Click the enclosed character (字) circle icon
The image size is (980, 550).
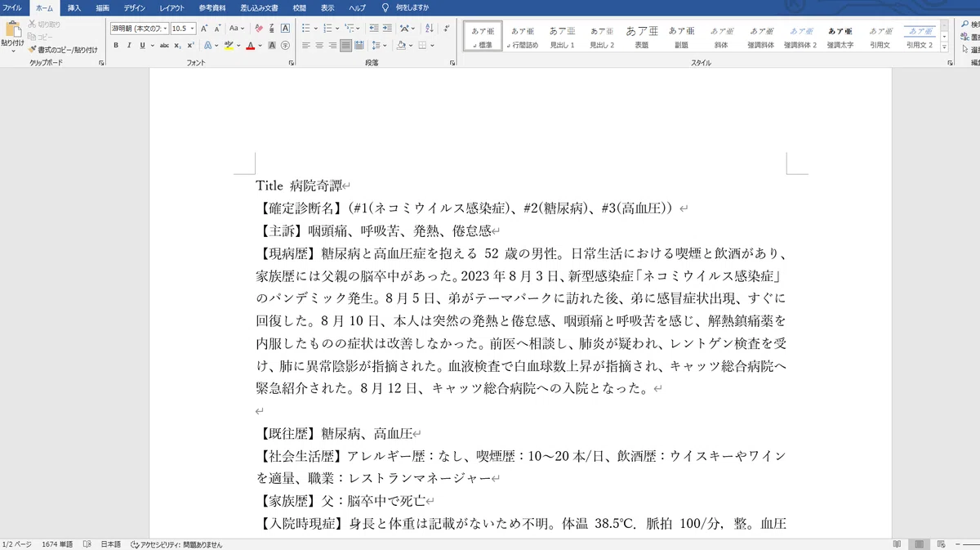[x=285, y=46]
